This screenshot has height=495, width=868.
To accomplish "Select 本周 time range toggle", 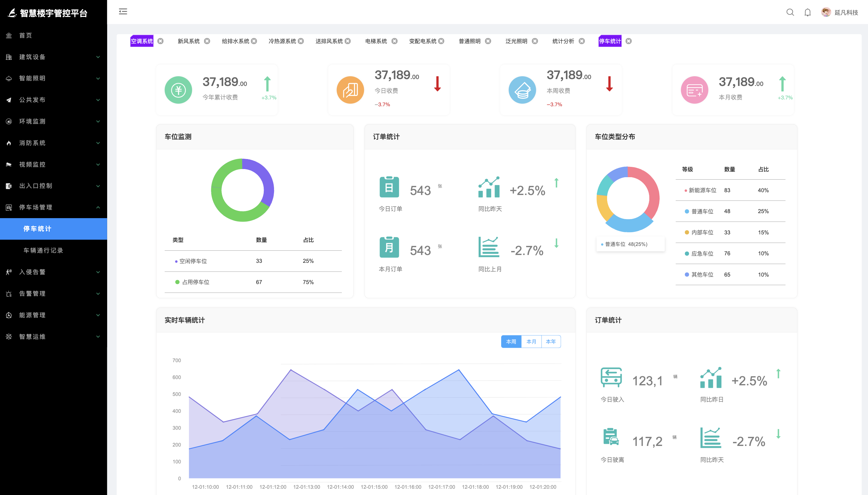I will [511, 342].
